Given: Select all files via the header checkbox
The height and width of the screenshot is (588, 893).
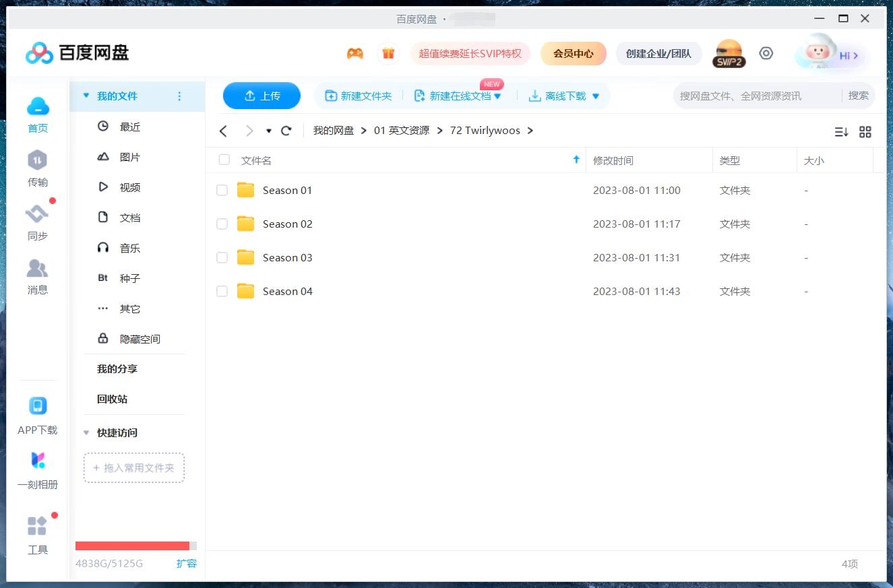Looking at the screenshot, I should [x=224, y=160].
